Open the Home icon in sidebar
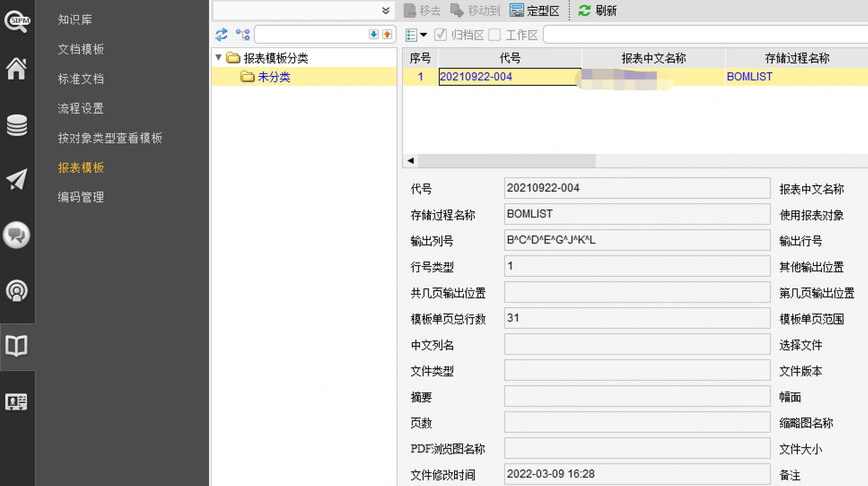 (16, 69)
